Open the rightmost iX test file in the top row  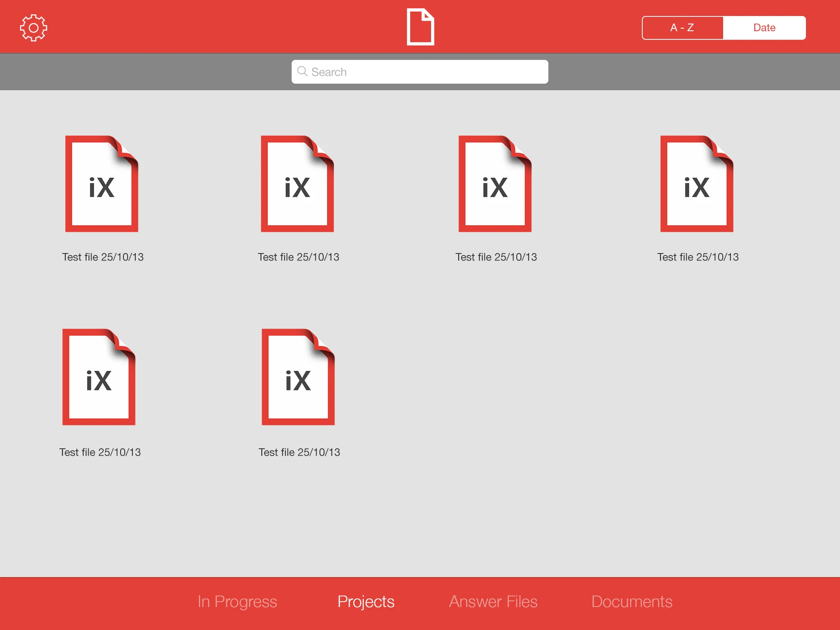[x=696, y=184]
